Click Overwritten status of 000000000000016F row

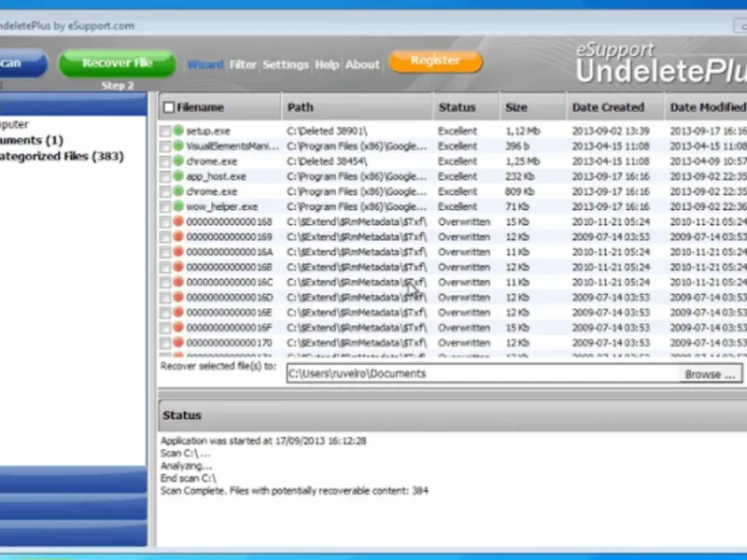click(464, 329)
